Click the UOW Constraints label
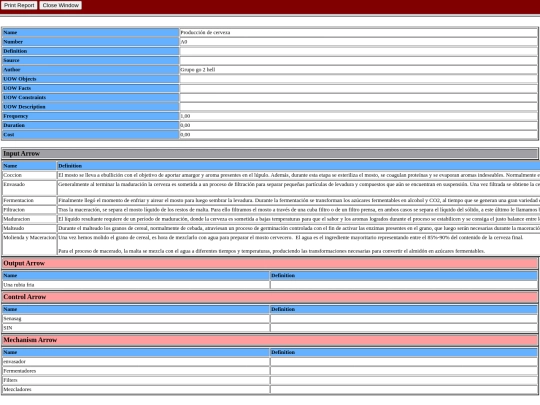The image size is (540, 405). pyautogui.click(x=90, y=97)
